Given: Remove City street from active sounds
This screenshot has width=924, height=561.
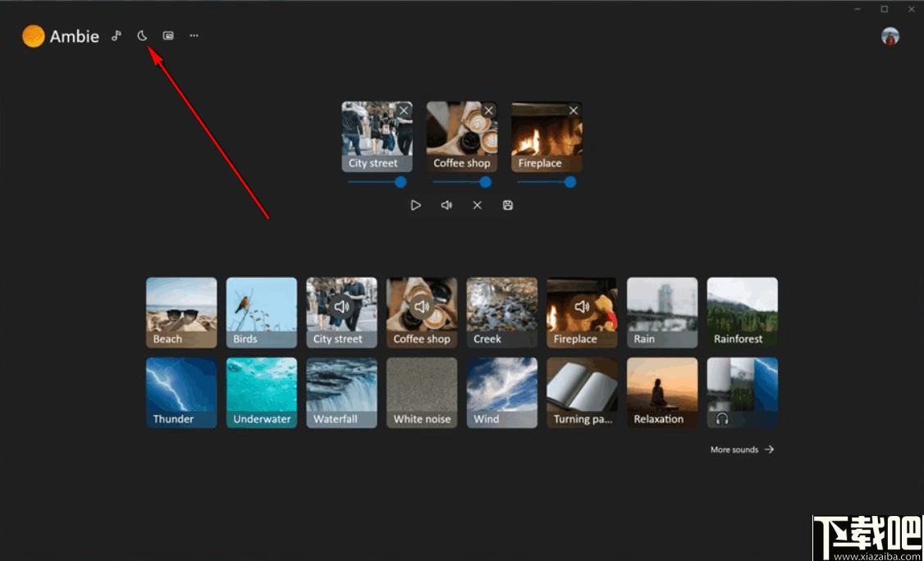Looking at the screenshot, I should click(404, 110).
